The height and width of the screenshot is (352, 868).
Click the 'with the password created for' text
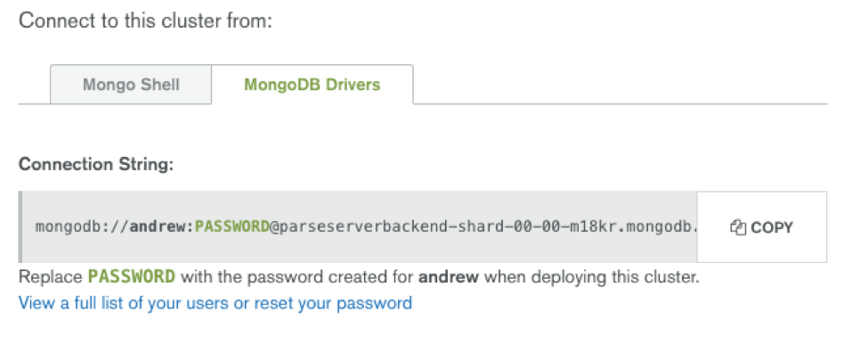297,276
